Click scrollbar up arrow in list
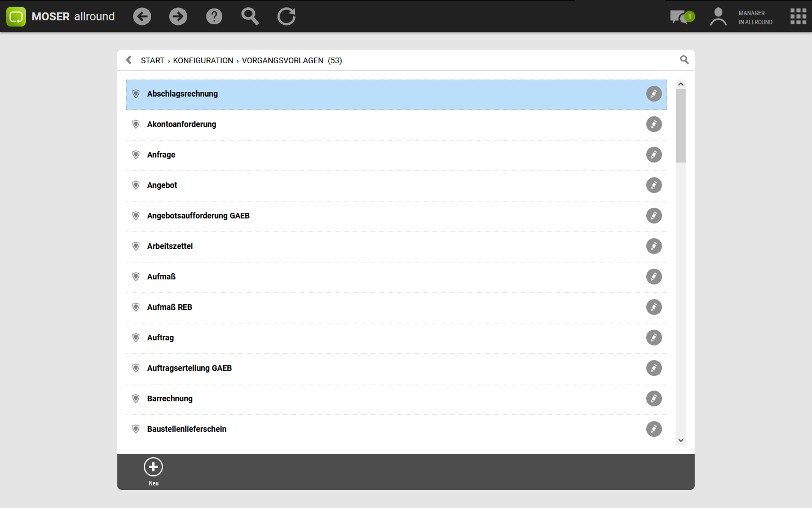Viewport: 812px width, 508px height. click(681, 84)
